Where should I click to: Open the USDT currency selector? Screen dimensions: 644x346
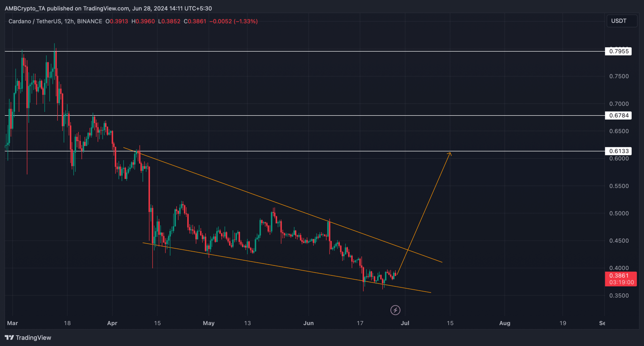coord(622,21)
